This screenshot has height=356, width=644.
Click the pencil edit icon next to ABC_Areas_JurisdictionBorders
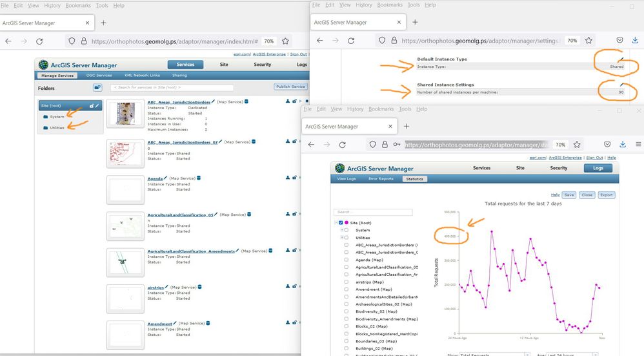(213, 101)
